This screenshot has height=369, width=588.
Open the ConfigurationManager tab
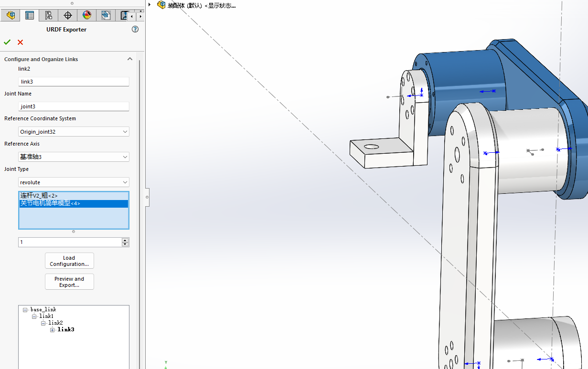click(48, 15)
